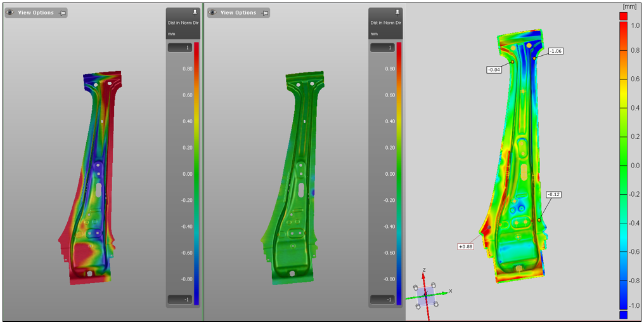The height and width of the screenshot is (325, 644).
Task: Click the blue under-range swatch below right scale
Action: coord(623,315)
